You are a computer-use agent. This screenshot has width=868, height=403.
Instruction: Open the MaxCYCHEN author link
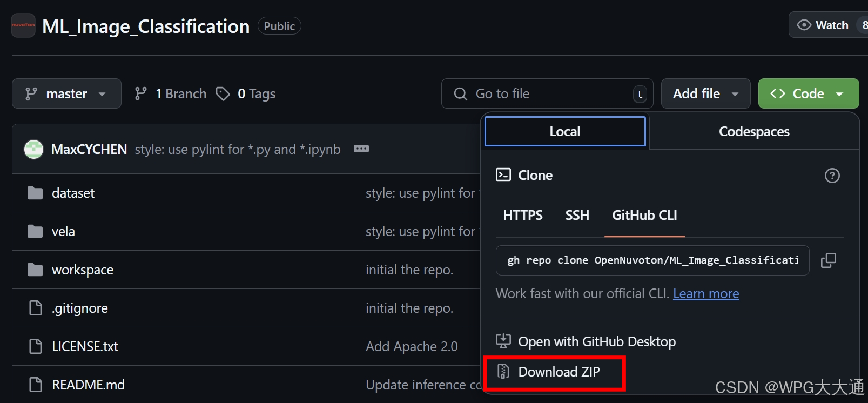click(x=89, y=149)
